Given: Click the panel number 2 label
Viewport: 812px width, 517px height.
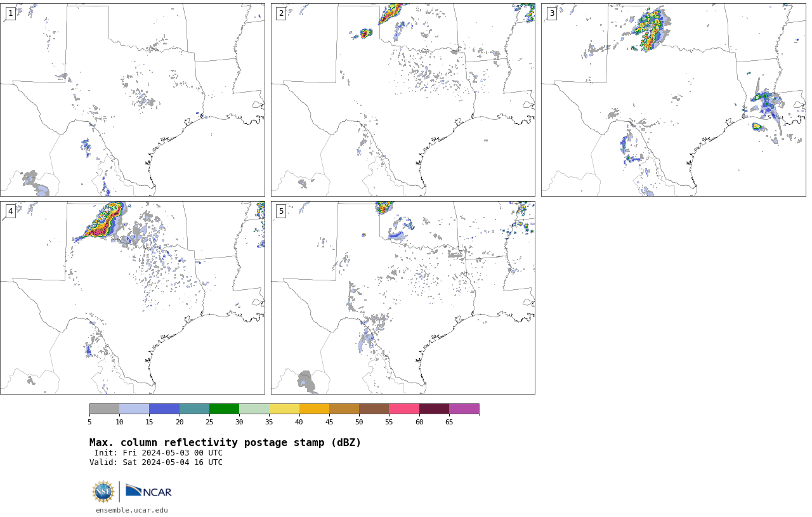Looking at the screenshot, I should [x=281, y=13].
